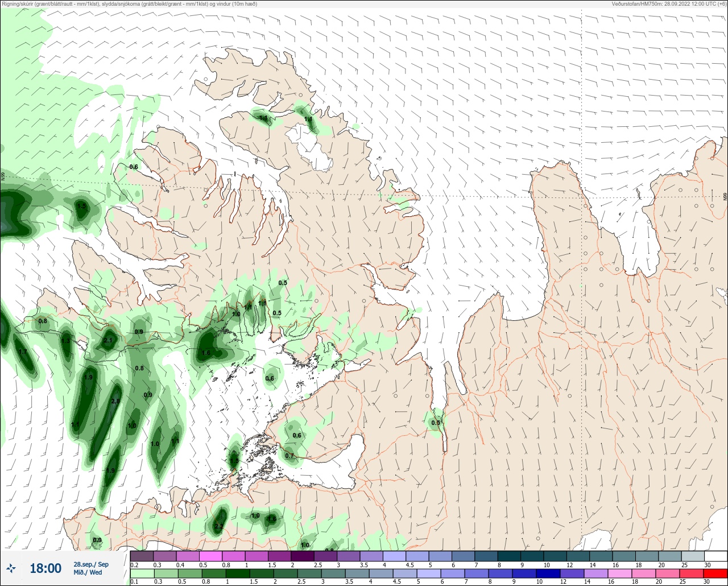
Task: Click the 1.3 precipitation value on the map
Action: coord(65,341)
